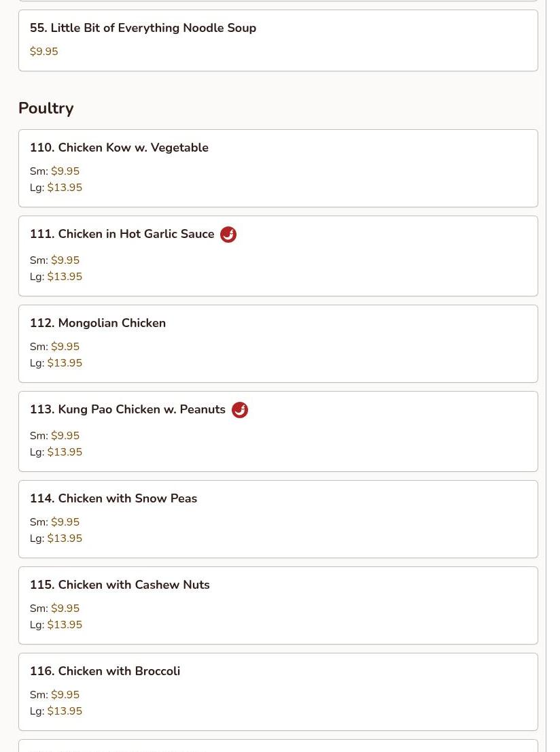This screenshot has width=560, height=752.
Task: Pick large $13.95 price for Mongolian Chicken
Action: pos(65,363)
